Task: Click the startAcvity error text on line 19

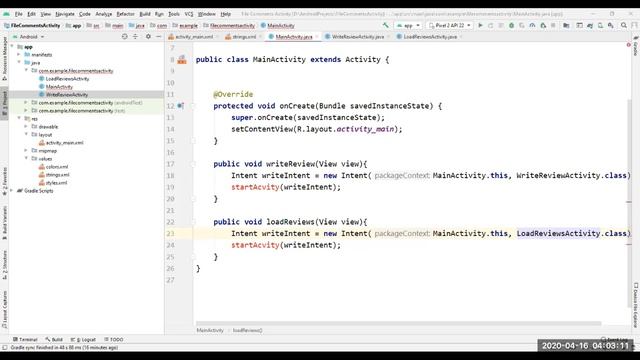Action: 255,187
